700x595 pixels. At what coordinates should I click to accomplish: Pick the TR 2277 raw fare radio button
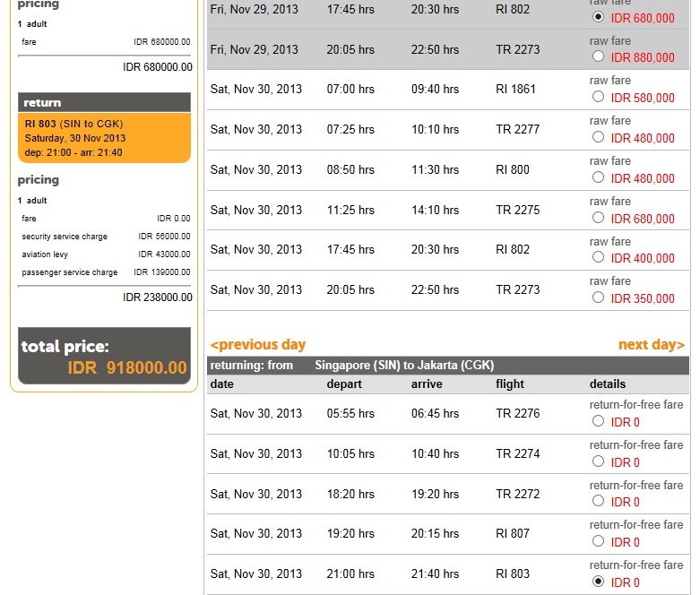coord(598,137)
